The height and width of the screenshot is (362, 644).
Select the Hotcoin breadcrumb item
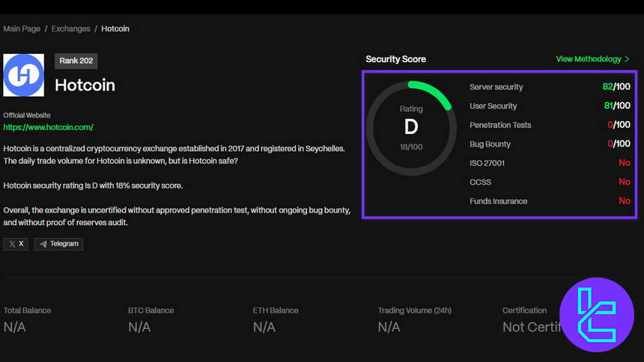tap(115, 28)
